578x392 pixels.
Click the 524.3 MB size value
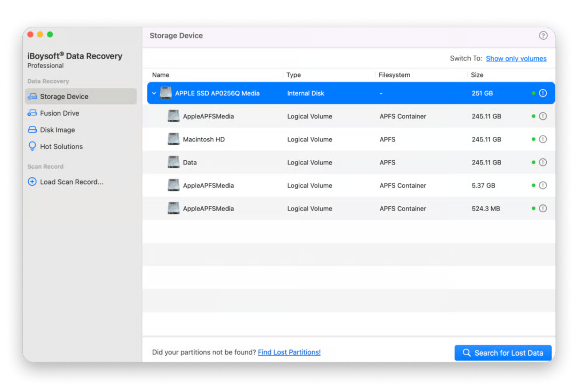(486, 208)
